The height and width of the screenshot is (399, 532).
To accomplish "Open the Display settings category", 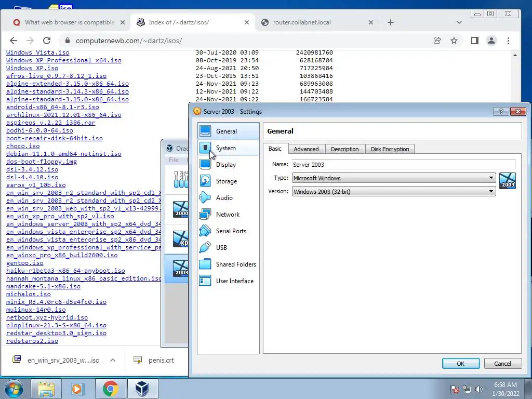I will click(x=229, y=165).
